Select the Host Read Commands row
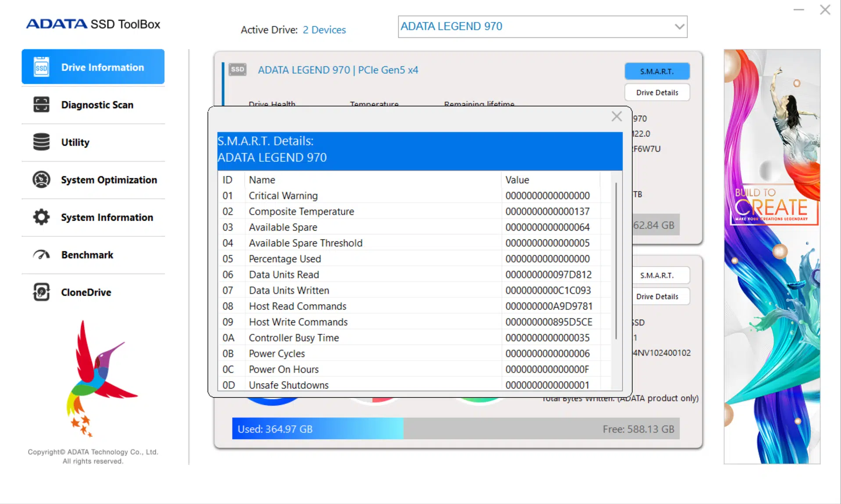Image resolution: width=841 pixels, height=504 pixels. tap(415, 306)
